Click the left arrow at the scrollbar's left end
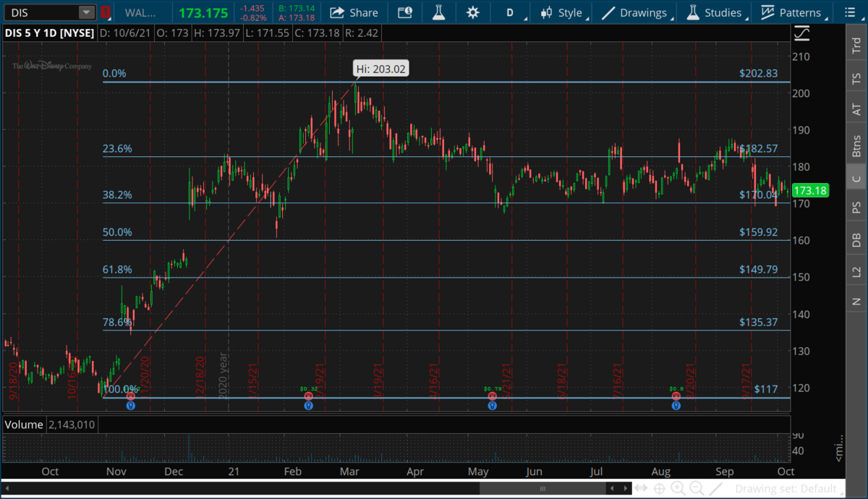The width and height of the screenshot is (868, 499). (x=7, y=488)
